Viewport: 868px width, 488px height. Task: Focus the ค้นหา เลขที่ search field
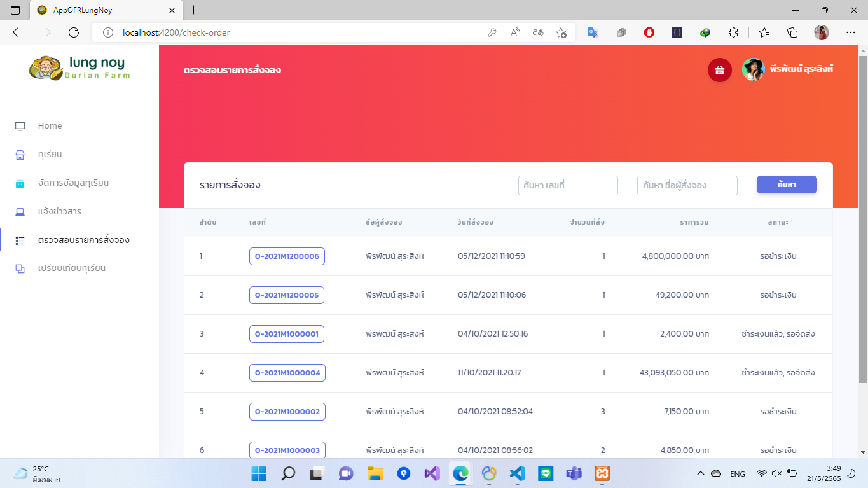click(x=568, y=185)
